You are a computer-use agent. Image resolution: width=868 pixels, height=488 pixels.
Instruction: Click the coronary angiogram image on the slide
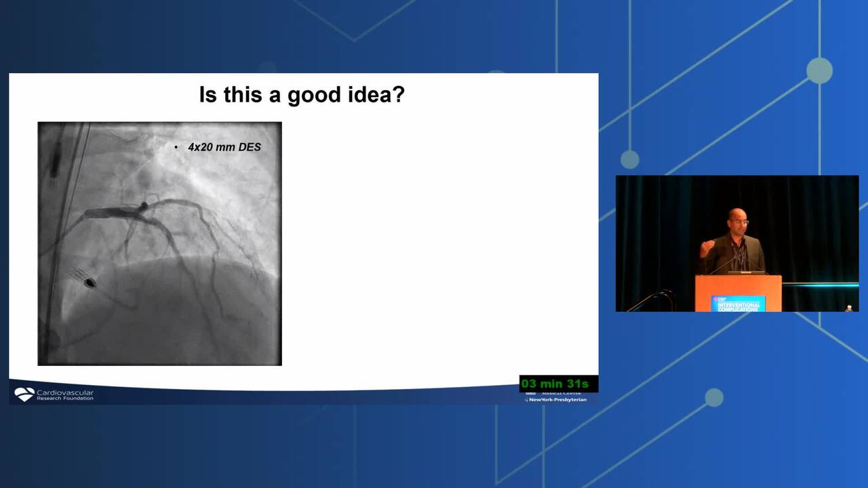tap(159, 244)
